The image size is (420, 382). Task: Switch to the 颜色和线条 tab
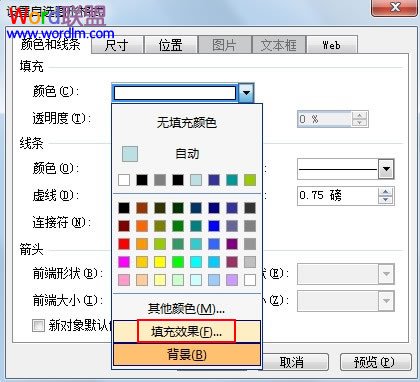click(x=51, y=45)
